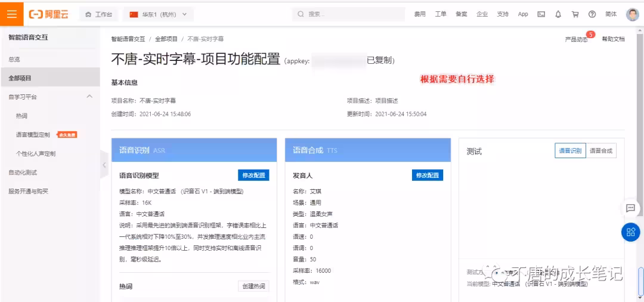
Task: Click the 已复制 appkey copy text
Action: click(379, 61)
